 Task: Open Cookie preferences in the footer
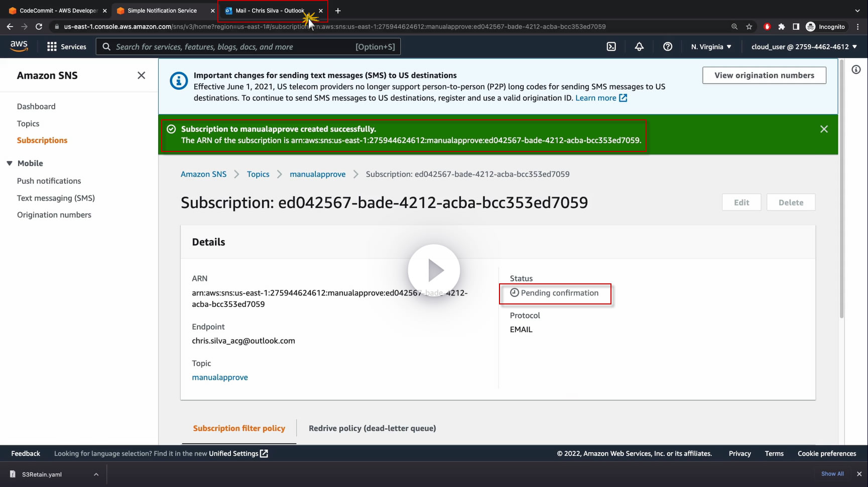pos(827,453)
